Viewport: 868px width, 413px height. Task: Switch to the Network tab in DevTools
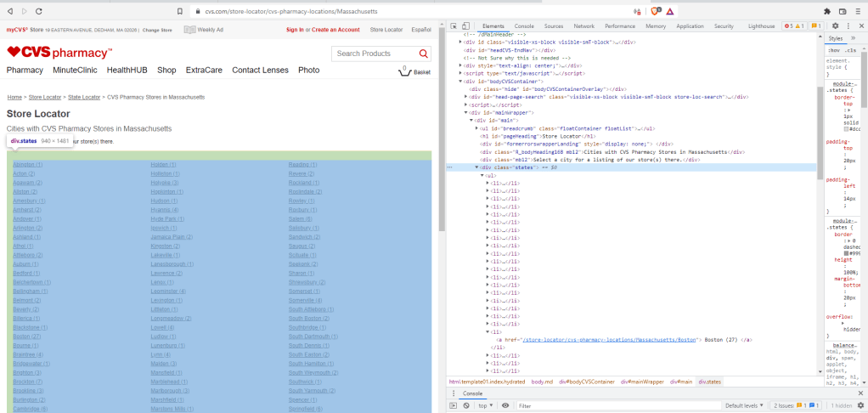pos(583,26)
